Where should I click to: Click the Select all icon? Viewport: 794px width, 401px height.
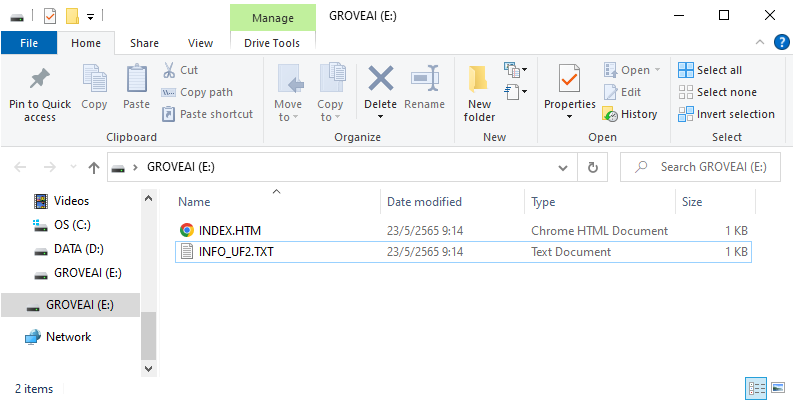coord(686,70)
